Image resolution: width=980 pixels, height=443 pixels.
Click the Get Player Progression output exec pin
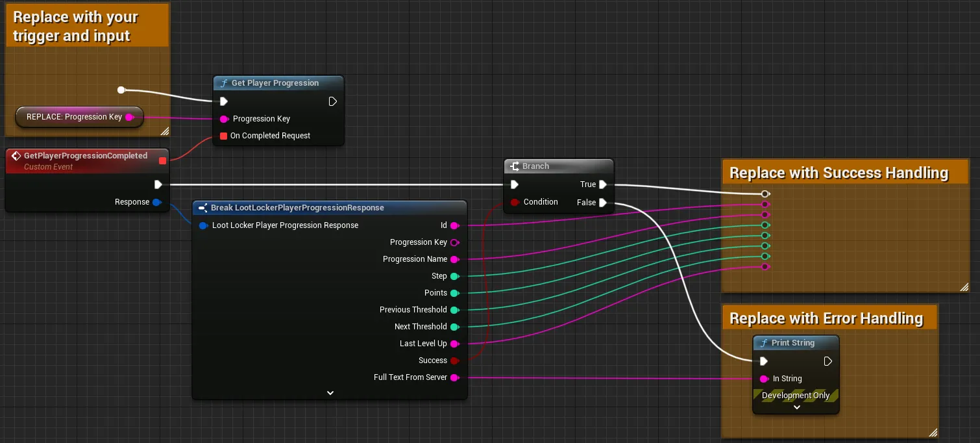[x=332, y=101]
